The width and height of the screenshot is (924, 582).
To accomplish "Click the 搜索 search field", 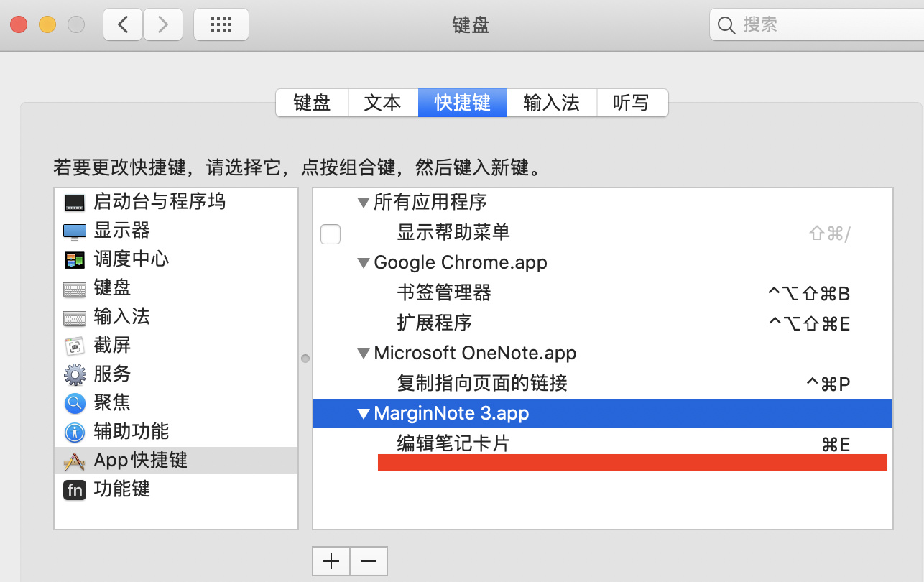I will 817,25.
